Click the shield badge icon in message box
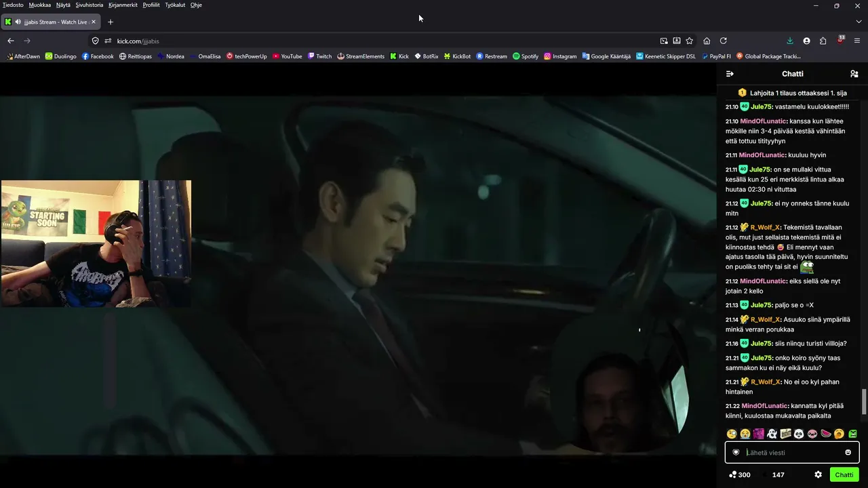This screenshot has width=868, height=488. 736,453
